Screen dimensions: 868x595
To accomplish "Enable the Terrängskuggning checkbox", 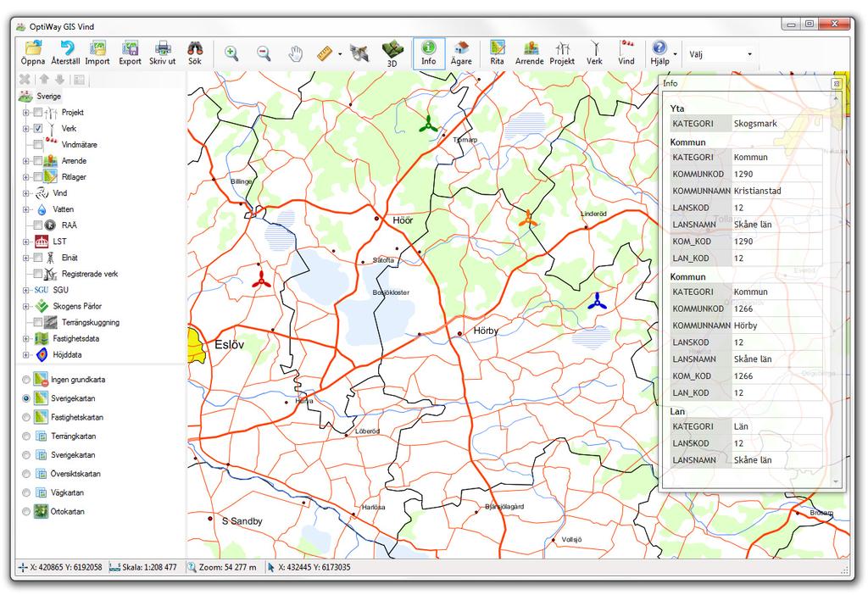I will [x=37, y=322].
